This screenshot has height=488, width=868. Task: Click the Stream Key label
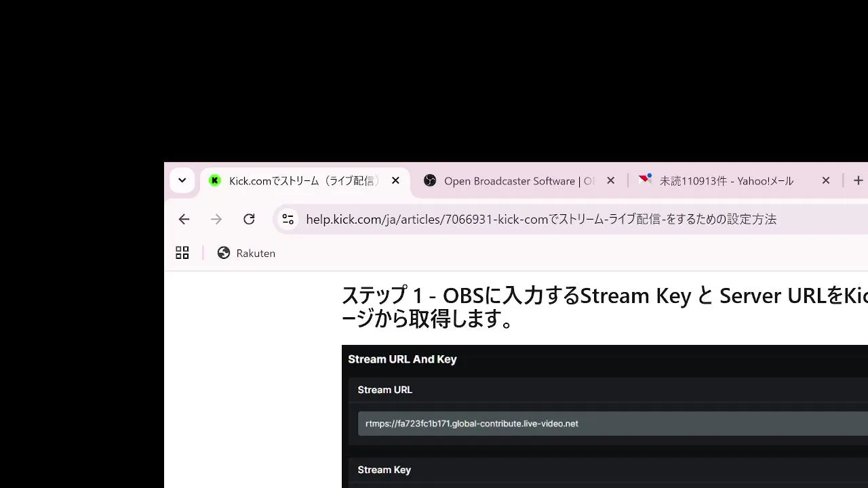coord(384,470)
